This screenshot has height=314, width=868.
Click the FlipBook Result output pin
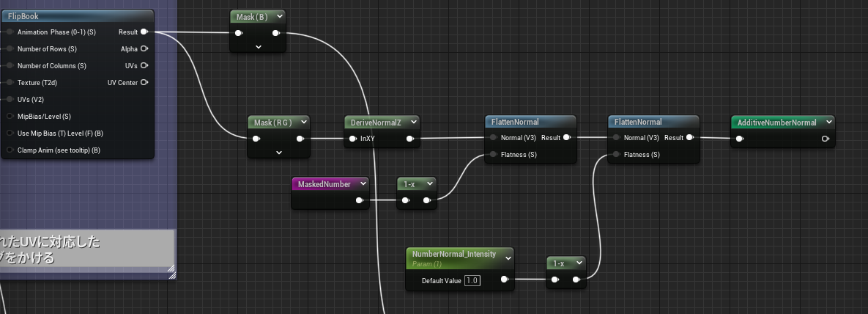tap(144, 32)
